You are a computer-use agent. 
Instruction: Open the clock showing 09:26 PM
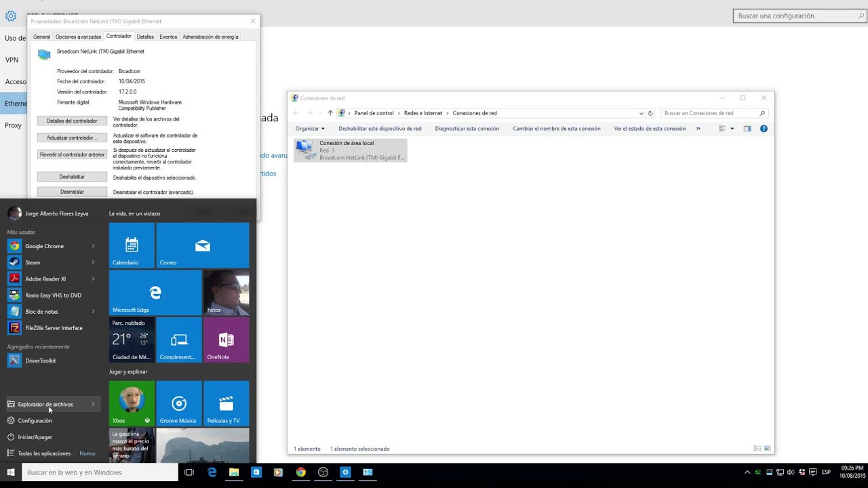(852, 472)
